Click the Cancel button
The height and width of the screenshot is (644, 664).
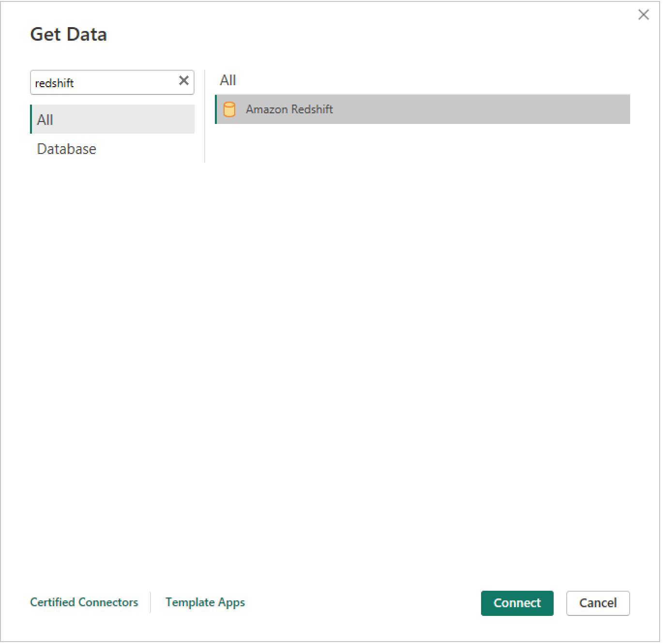pos(598,603)
